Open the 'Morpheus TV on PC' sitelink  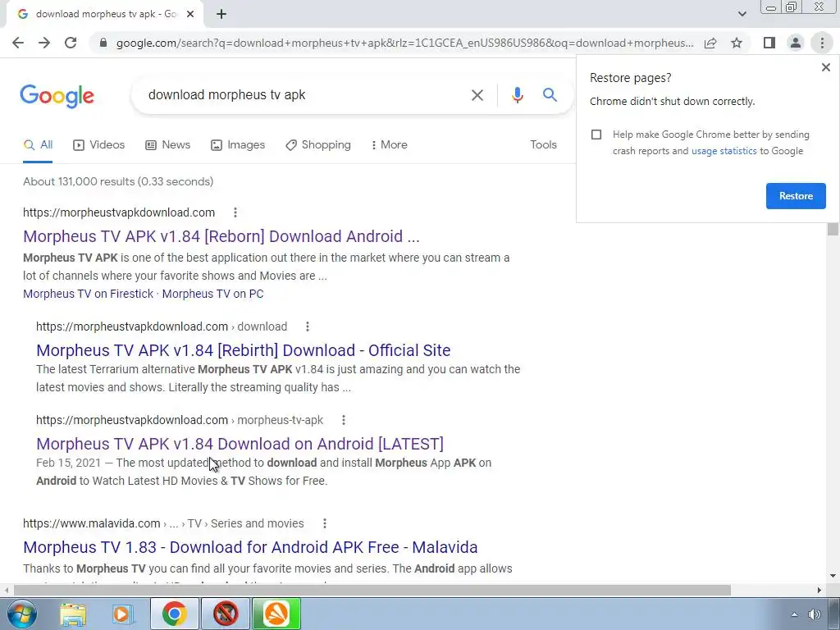coord(212,294)
